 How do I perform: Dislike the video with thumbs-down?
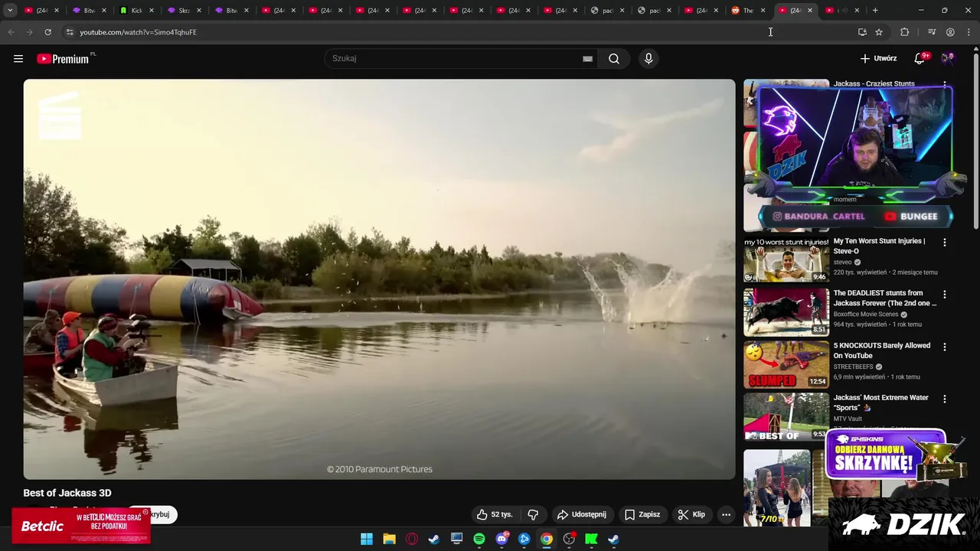(x=534, y=514)
